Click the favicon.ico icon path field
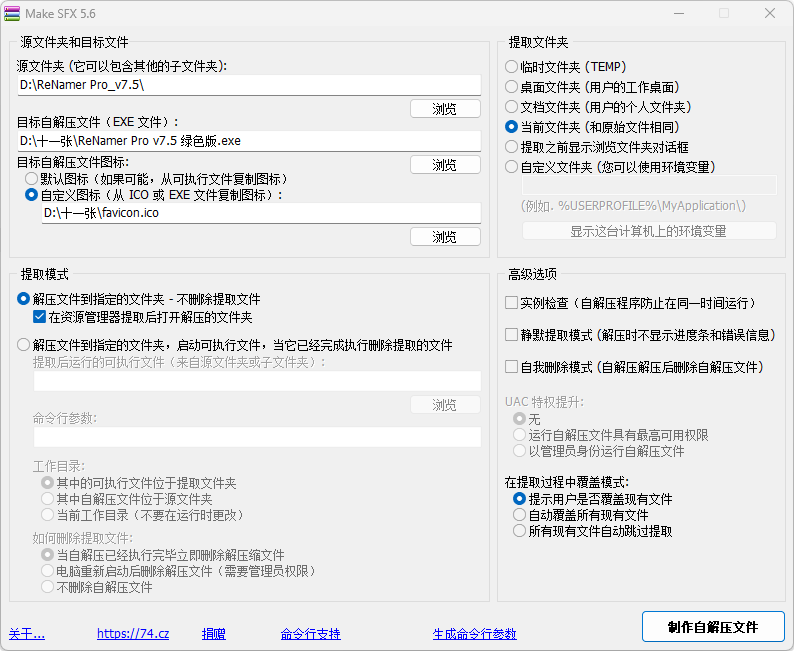The image size is (794, 651). (x=261, y=213)
